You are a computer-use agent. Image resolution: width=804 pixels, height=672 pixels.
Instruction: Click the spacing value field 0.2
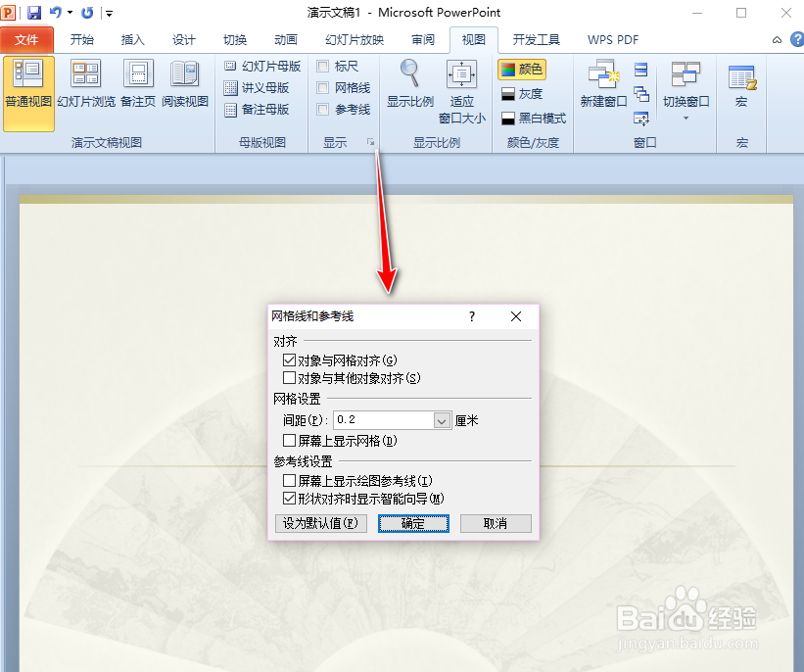tap(384, 420)
